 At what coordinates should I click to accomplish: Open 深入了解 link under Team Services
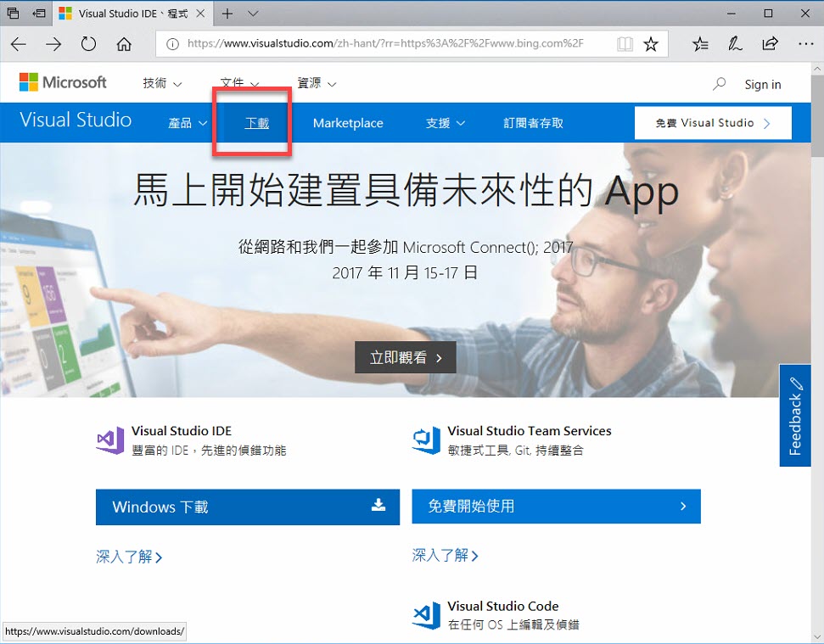(x=446, y=555)
